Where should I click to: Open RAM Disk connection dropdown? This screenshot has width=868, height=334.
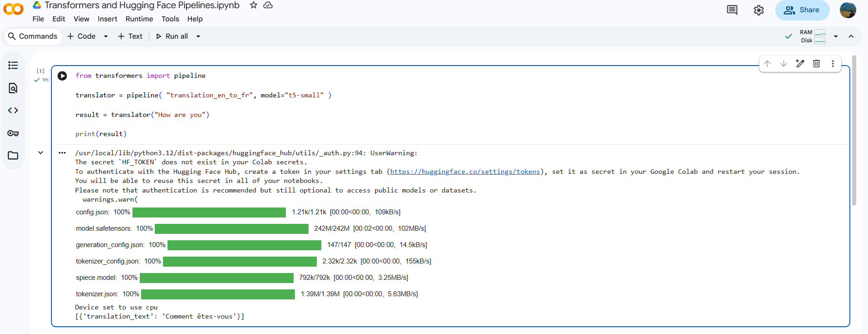[x=836, y=36]
